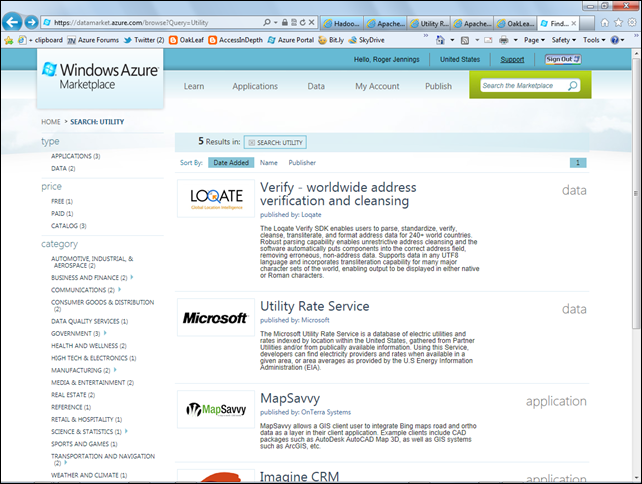
Task: Click the security lock icon in address bar
Action: pos(285,23)
